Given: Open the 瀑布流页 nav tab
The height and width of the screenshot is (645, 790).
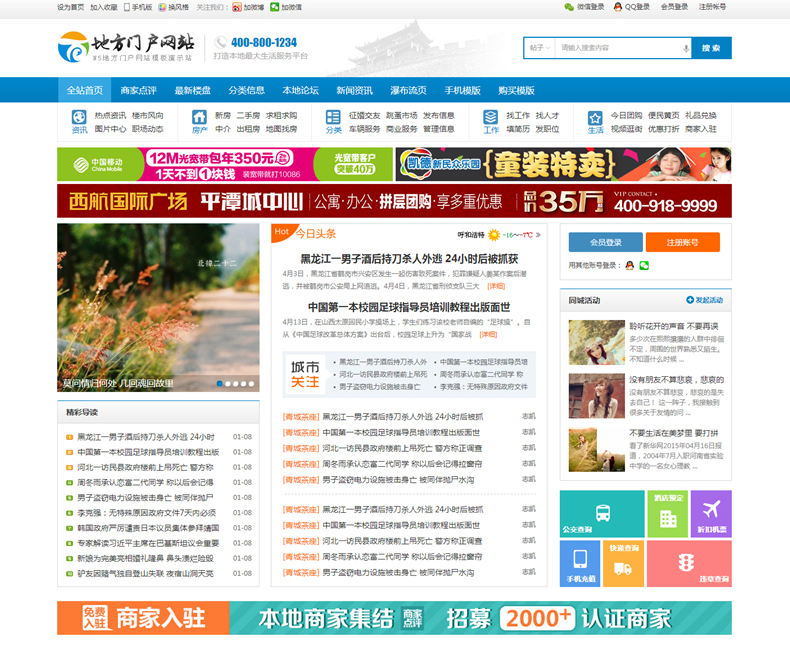Looking at the screenshot, I should tap(408, 90).
